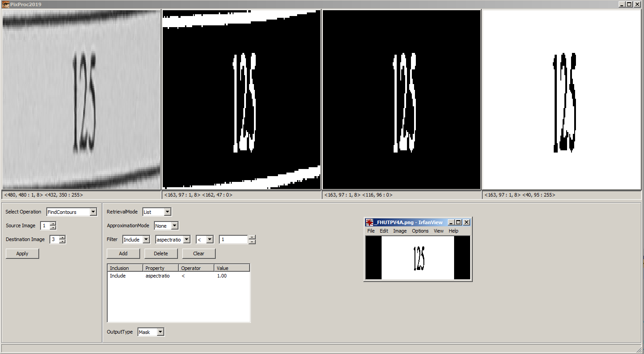The height and width of the screenshot is (354, 644).
Task: Click the Delete filter button
Action: tap(161, 253)
